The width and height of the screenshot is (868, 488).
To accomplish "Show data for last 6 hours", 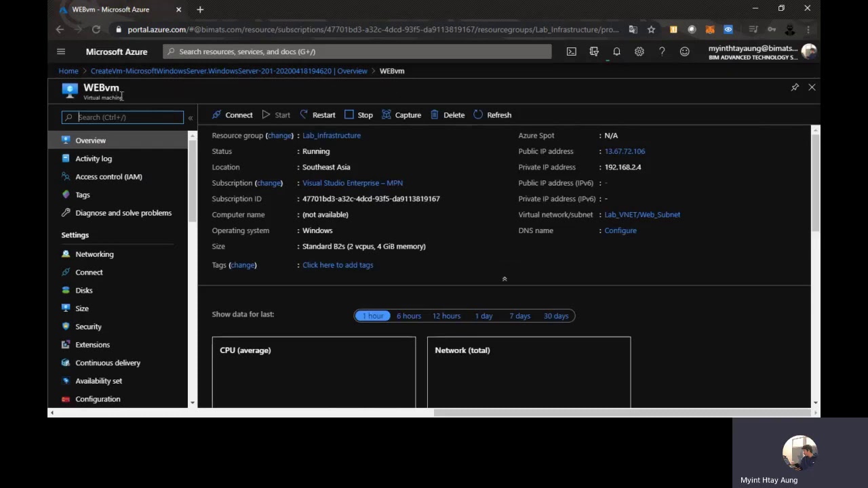I will point(409,316).
